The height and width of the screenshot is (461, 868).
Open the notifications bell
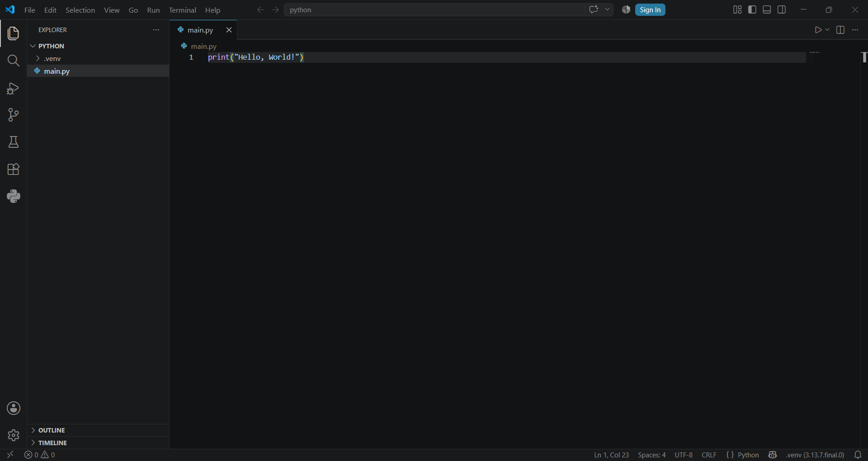(858, 455)
